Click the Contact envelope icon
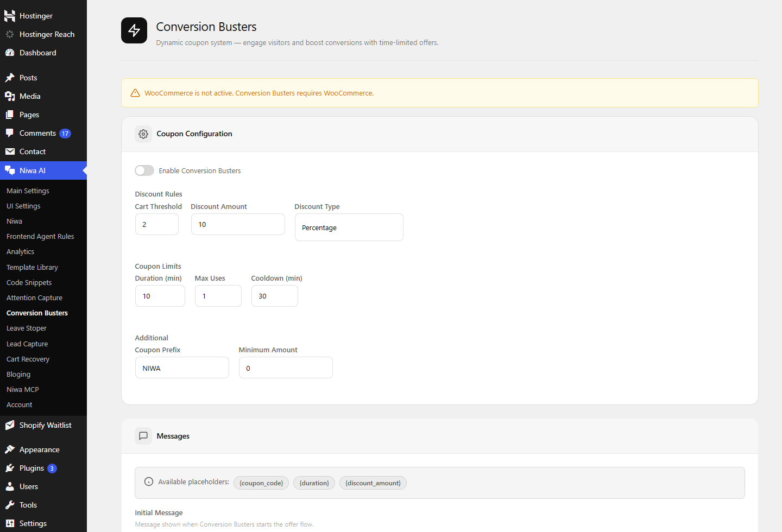Image resolution: width=782 pixels, height=532 pixels. tap(10, 151)
